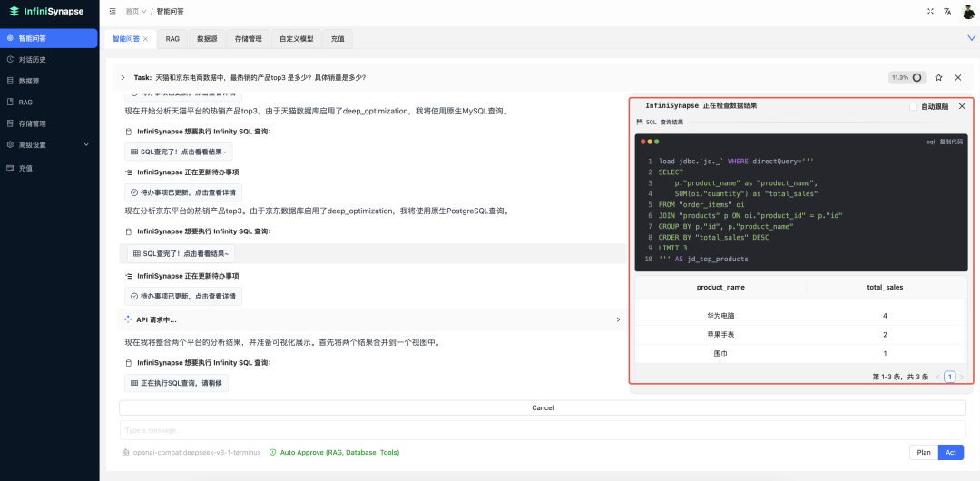
Task: Switch to Plan mode
Action: coord(924,452)
